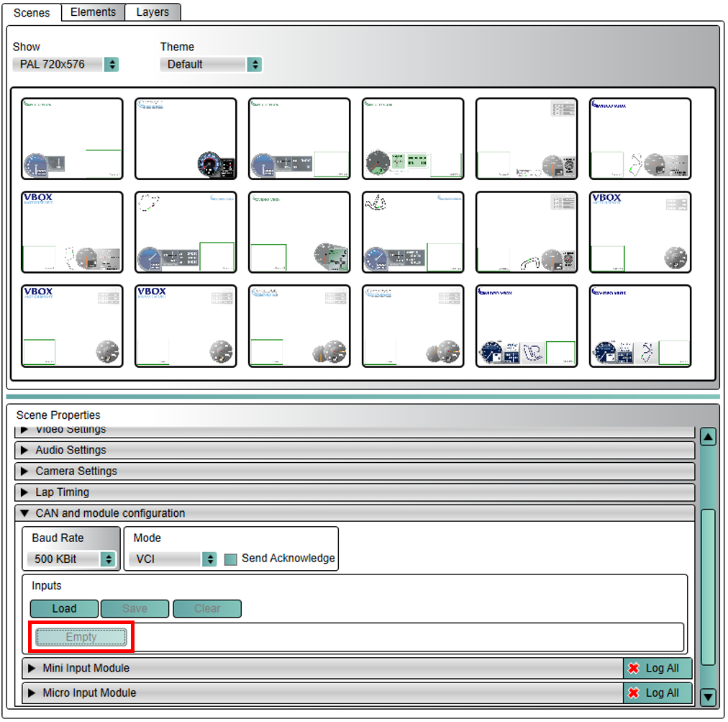
Task: Open the Mode VCI dropdown
Action: pos(173,559)
